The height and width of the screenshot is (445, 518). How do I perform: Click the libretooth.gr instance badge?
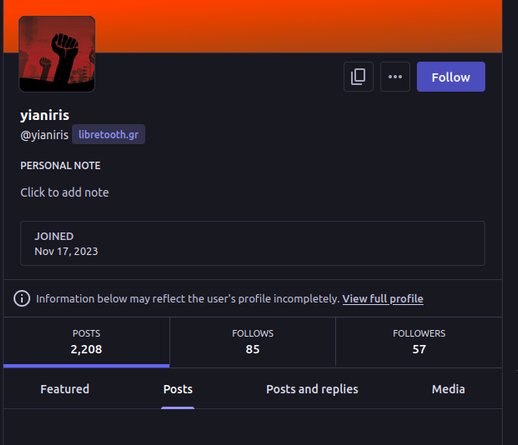pyautogui.click(x=108, y=134)
